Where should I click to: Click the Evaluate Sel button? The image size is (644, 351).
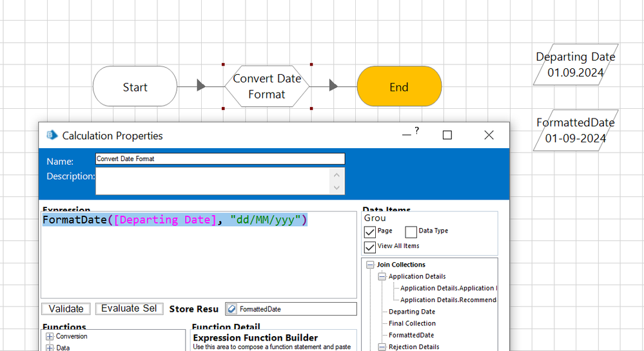tap(129, 308)
